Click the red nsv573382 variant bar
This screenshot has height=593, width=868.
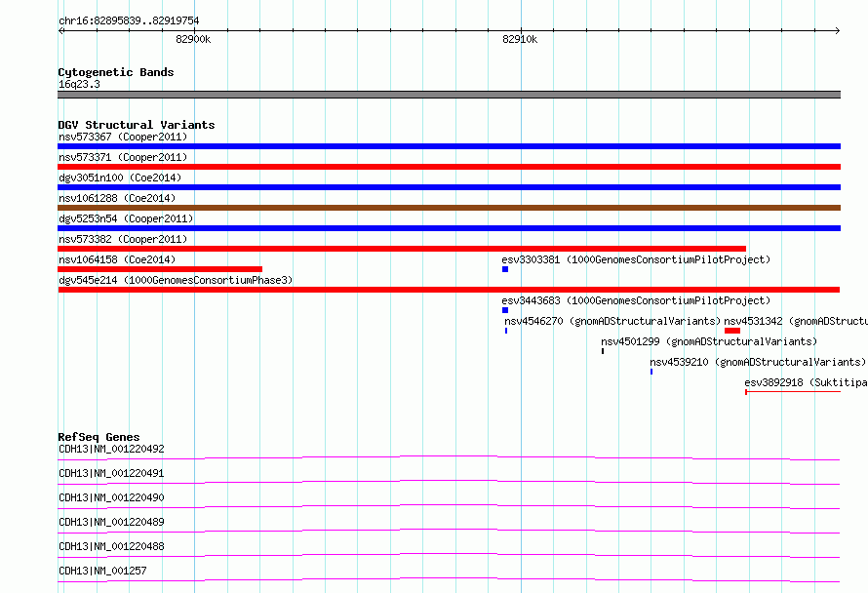click(x=402, y=249)
